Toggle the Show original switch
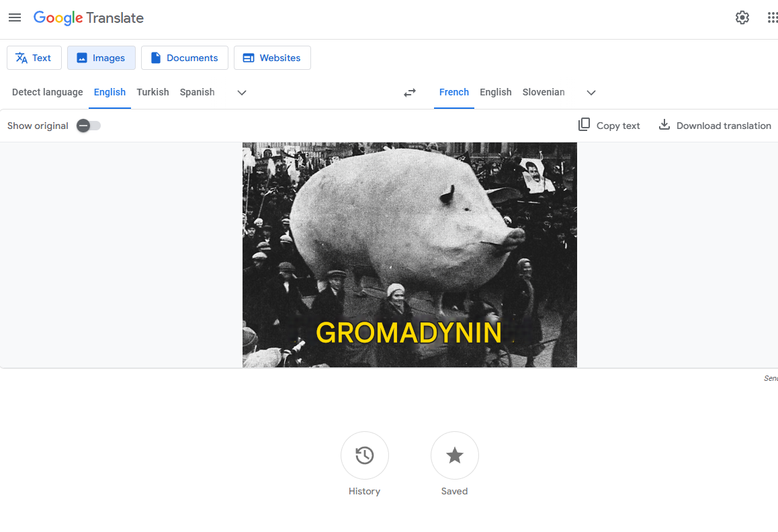The height and width of the screenshot is (532, 778). (x=88, y=126)
